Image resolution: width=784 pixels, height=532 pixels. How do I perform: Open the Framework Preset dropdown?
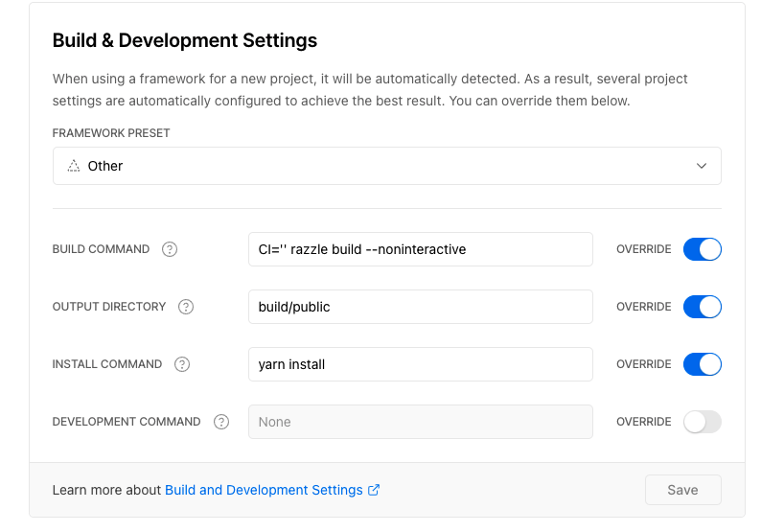[386, 166]
